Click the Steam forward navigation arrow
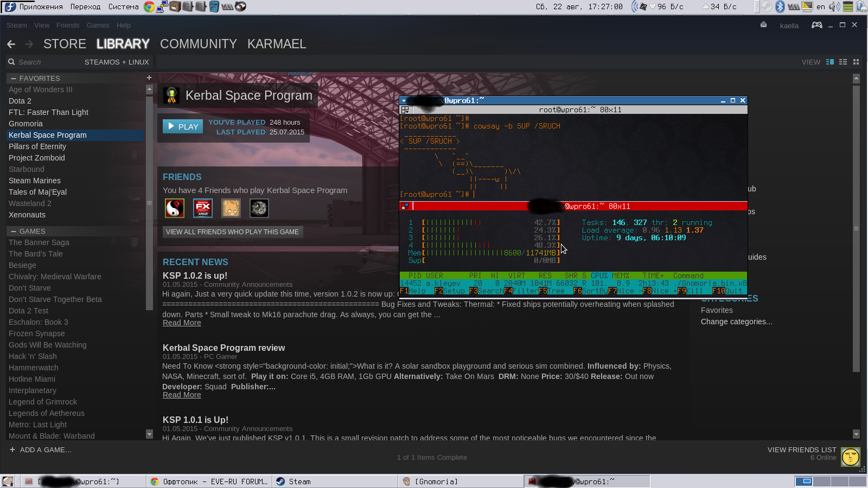Screen dimensions: 868x488 29,44
